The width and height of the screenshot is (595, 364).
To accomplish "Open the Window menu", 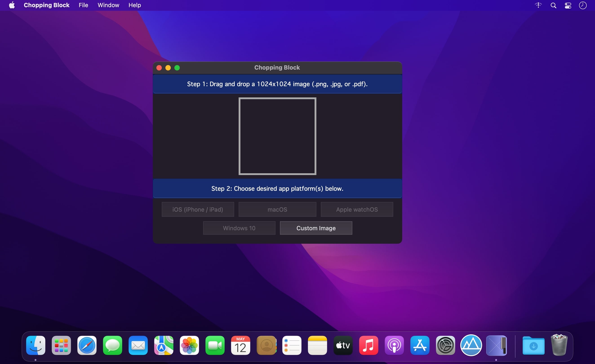I will [x=108, y=5].
